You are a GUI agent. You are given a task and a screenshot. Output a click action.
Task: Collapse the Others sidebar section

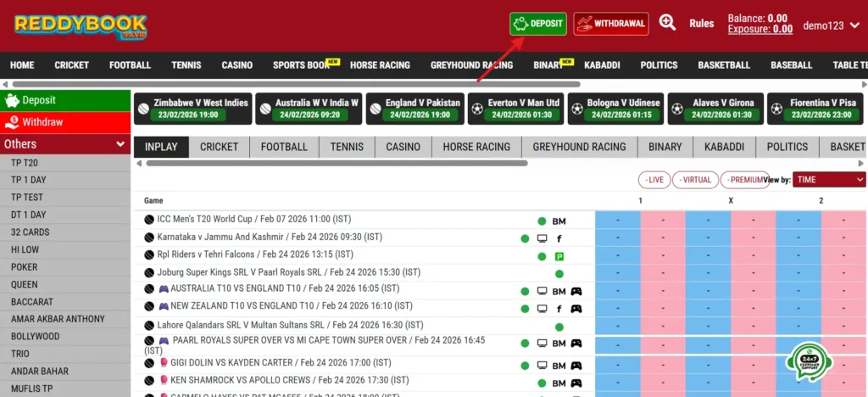120,144
